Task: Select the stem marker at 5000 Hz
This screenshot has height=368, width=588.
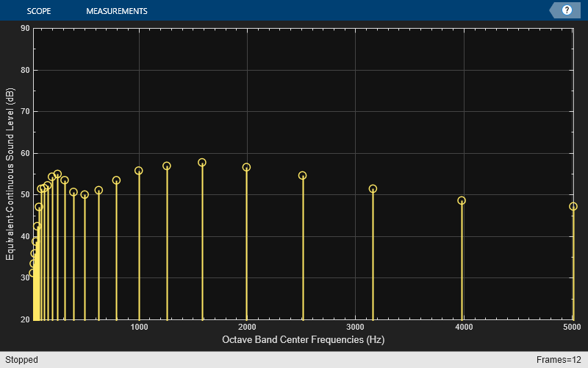Action: point(573,207)
